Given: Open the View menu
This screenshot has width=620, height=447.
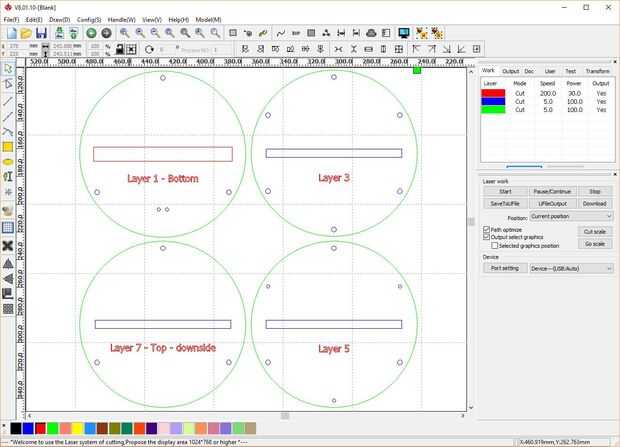Looking at the screenshot, I should (152, 19).
